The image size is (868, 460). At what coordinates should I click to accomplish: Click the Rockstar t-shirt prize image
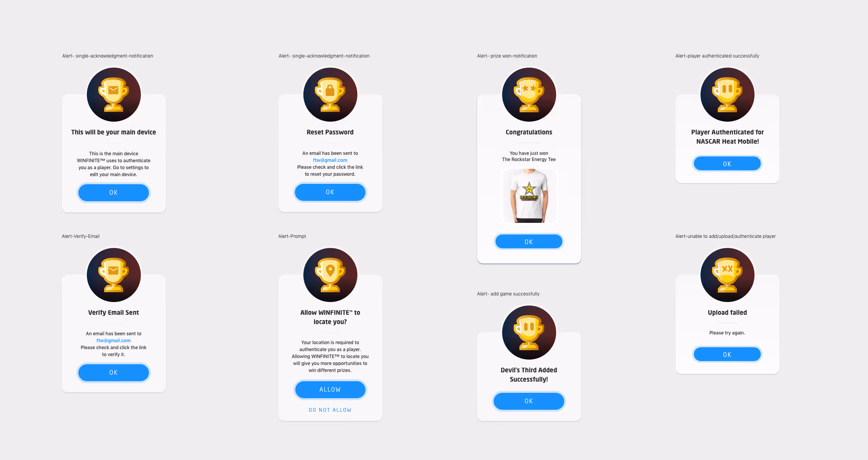(529, 196)
